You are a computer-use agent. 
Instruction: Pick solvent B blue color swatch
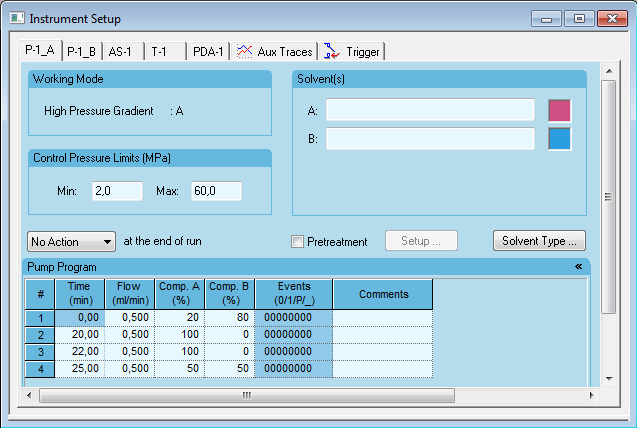coord(559,139)
